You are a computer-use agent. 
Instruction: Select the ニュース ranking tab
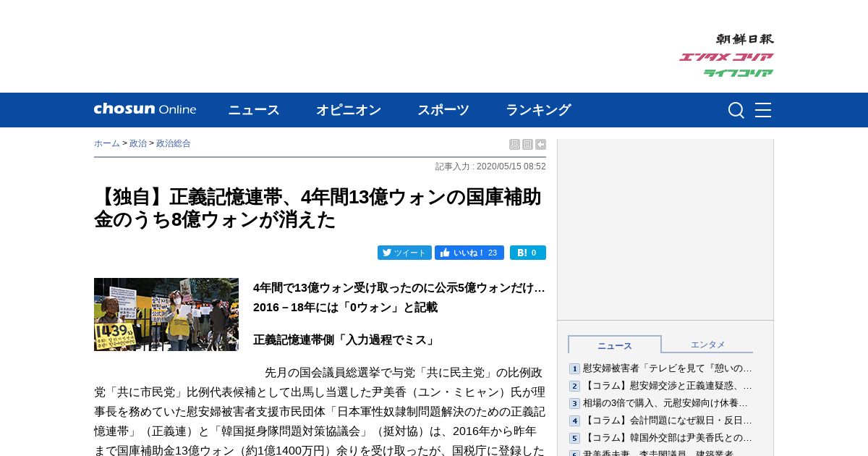615,345
